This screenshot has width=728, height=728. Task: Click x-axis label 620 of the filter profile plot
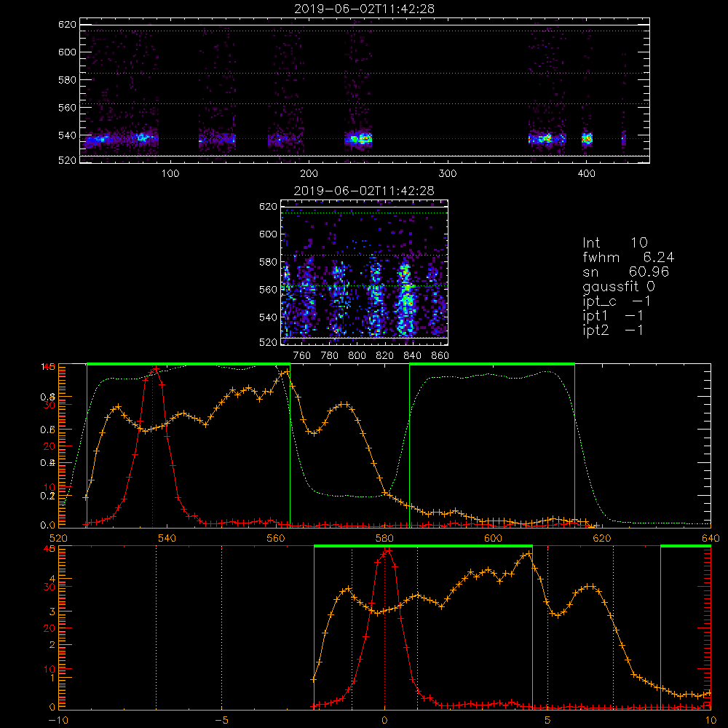pos(602,538)
